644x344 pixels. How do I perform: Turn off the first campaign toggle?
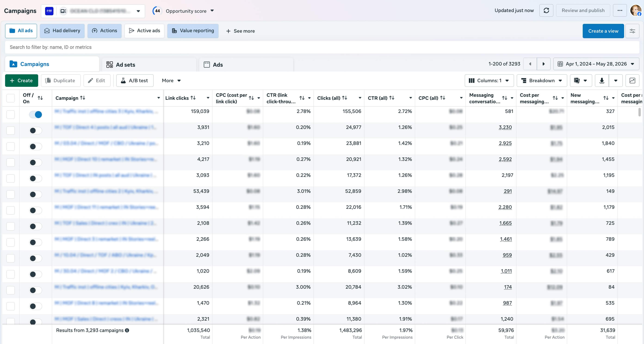pos(35,115)
